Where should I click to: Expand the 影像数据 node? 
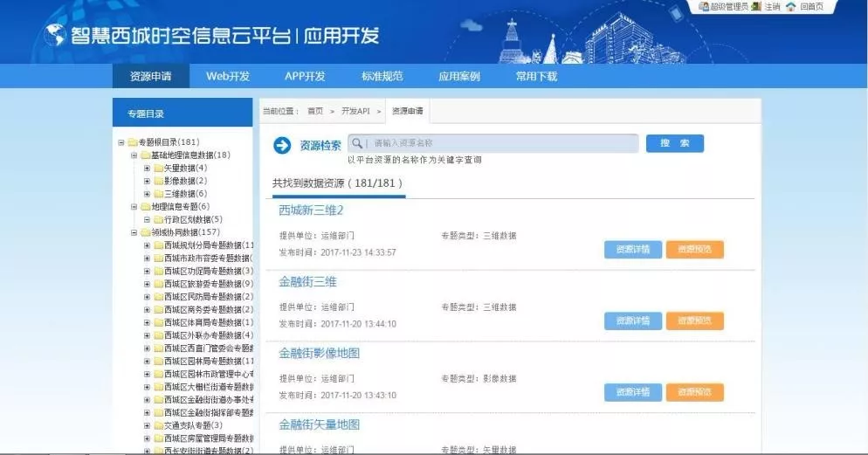(x=147, y=181)
